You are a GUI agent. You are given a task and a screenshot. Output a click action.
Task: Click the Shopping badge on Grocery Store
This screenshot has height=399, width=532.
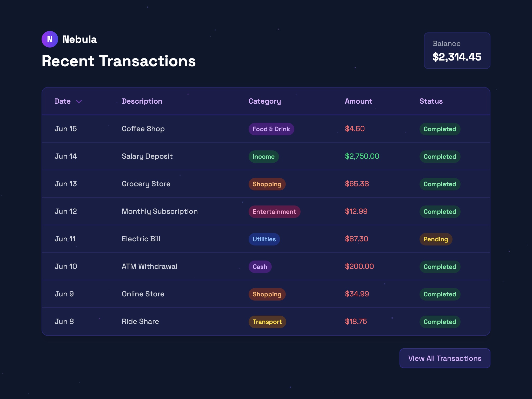pyautogui.click(x=267, y=184)
